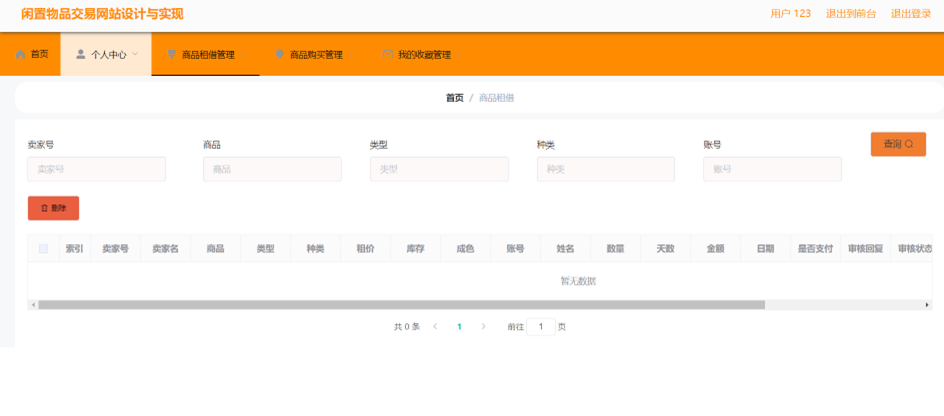944x416 pixels.
Task: Click the 姓名 column header
Action: 565,249
